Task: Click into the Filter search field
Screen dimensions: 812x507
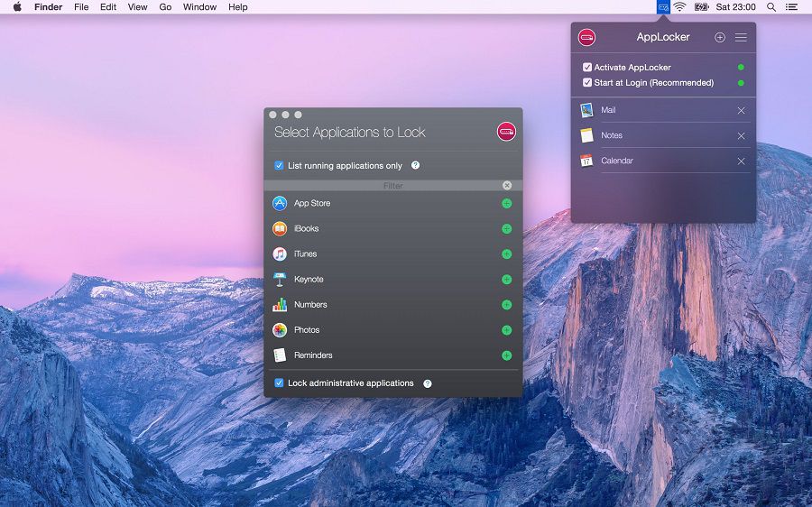Action: (392, 186)
